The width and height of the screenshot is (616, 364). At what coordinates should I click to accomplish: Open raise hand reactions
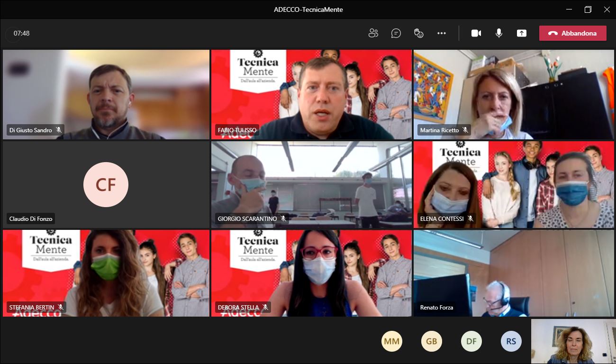click(418, 33)
